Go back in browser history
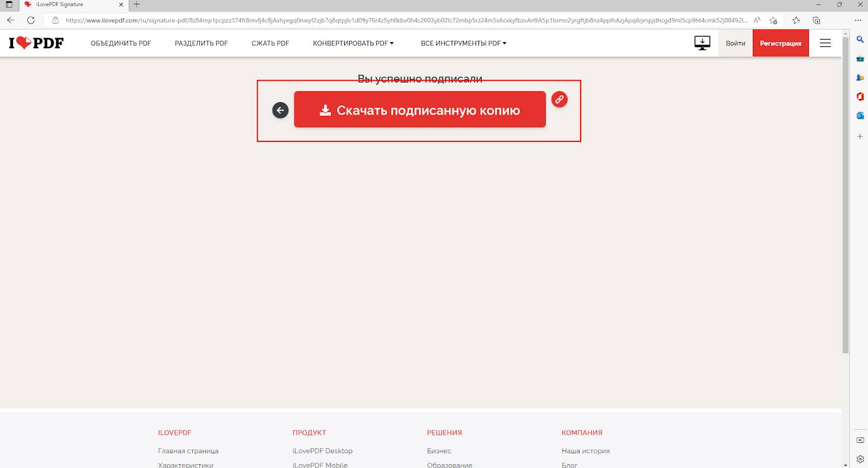Screen dimensions: 868x468 [x=11, y=20]
